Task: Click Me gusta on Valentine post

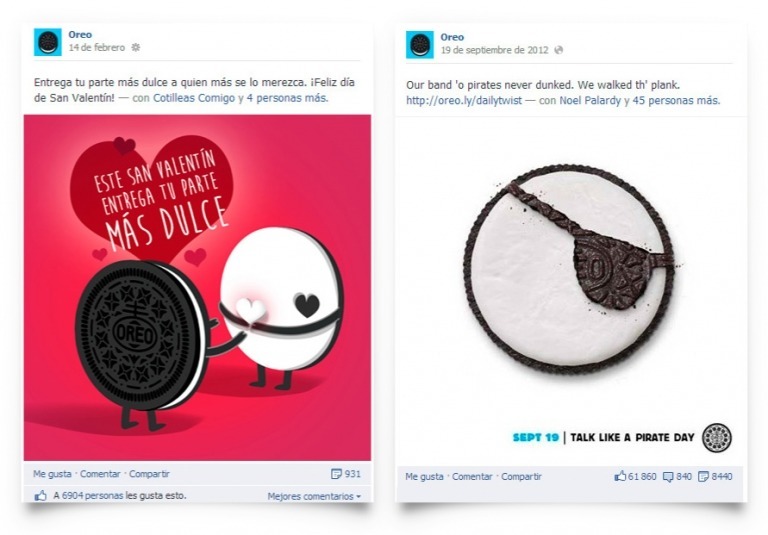Action: coord(52,474)
